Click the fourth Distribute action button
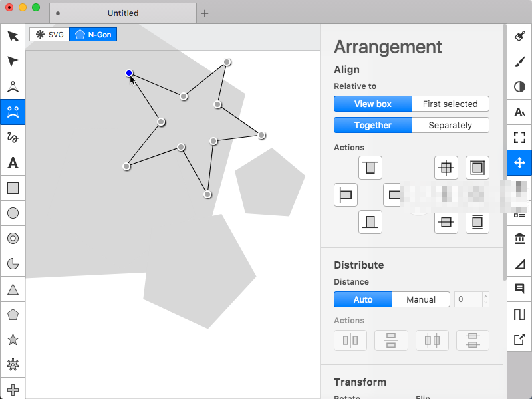This screenshot has width=532, height=399. (473, 340)
